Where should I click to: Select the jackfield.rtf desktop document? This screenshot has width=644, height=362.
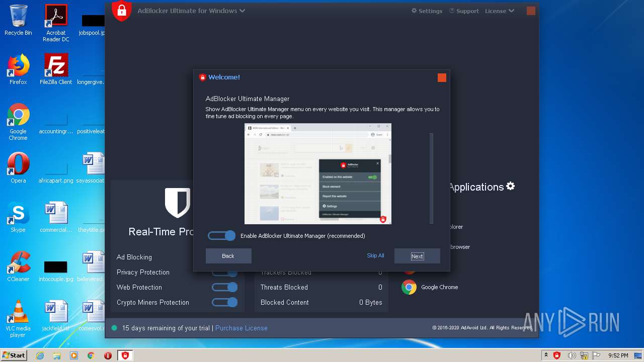[x=56, y=316]
